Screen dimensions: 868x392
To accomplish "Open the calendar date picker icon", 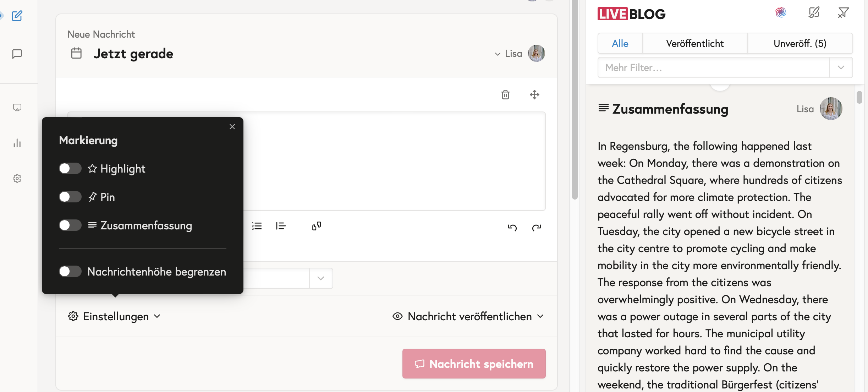I will (x=76, y=53).
